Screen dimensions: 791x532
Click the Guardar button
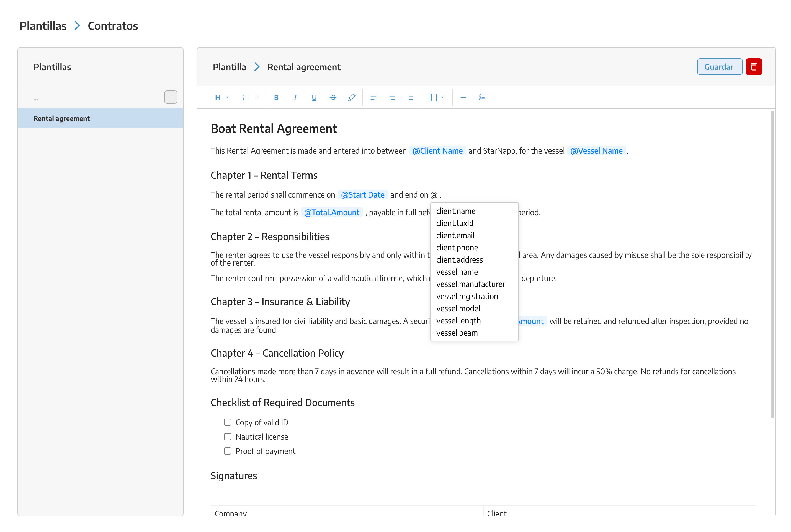(719, 67)
